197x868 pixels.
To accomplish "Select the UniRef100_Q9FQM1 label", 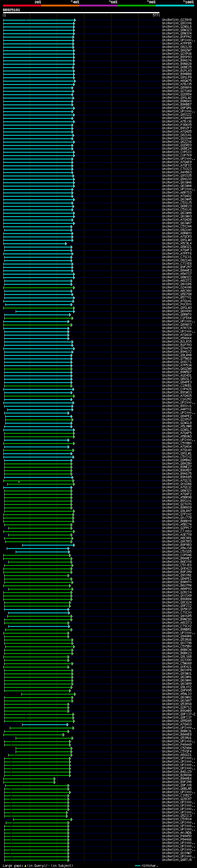I will click(177, 108).
